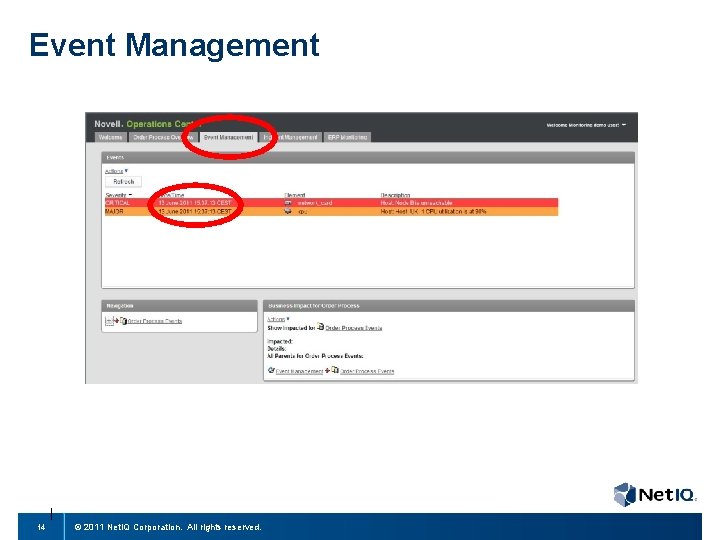Click Order Process Events breadcrumb icon
The height and width of the screenshot is (540, 720).
335,370
